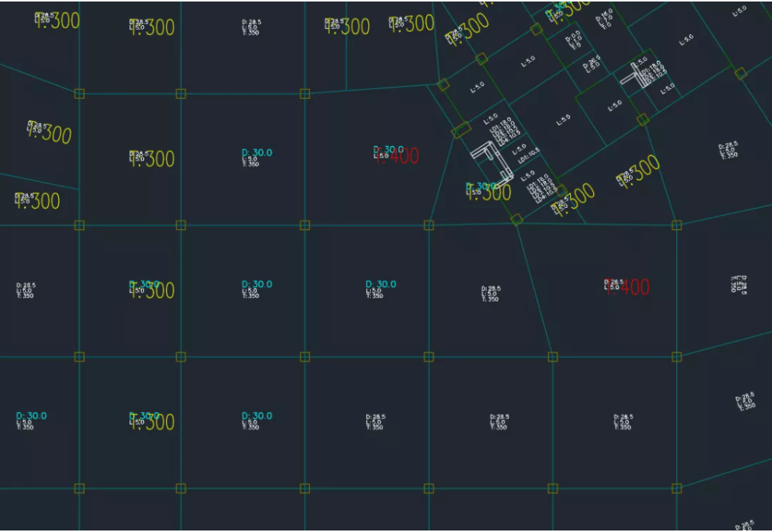772x532 pixels.
Task: Click the column marker directly below red T: 400 at right
Action: coord(676,356)
